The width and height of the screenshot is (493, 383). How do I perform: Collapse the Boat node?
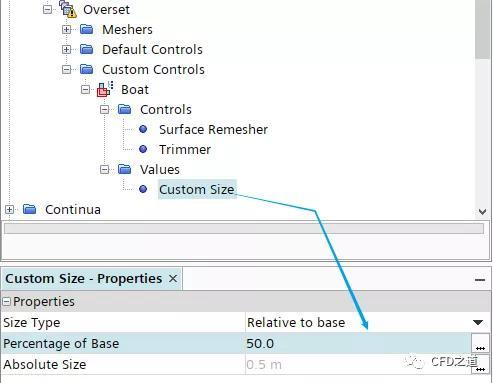coord(85,89)
